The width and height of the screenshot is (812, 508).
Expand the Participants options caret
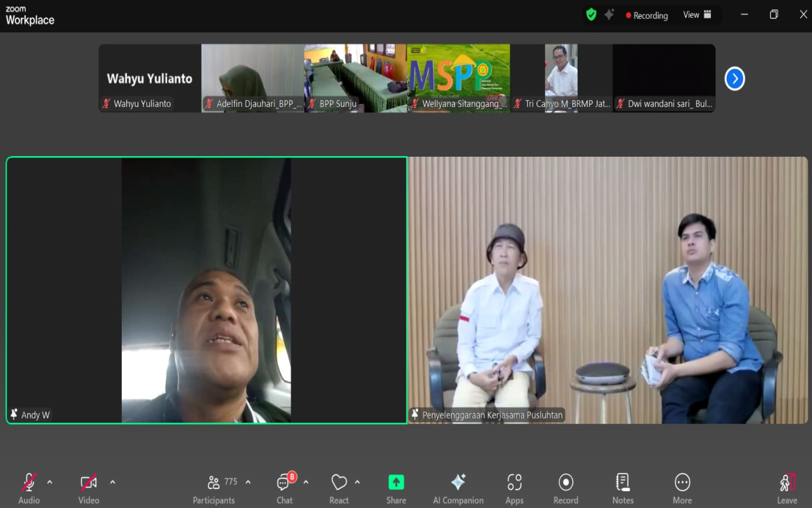click(248, 482)
